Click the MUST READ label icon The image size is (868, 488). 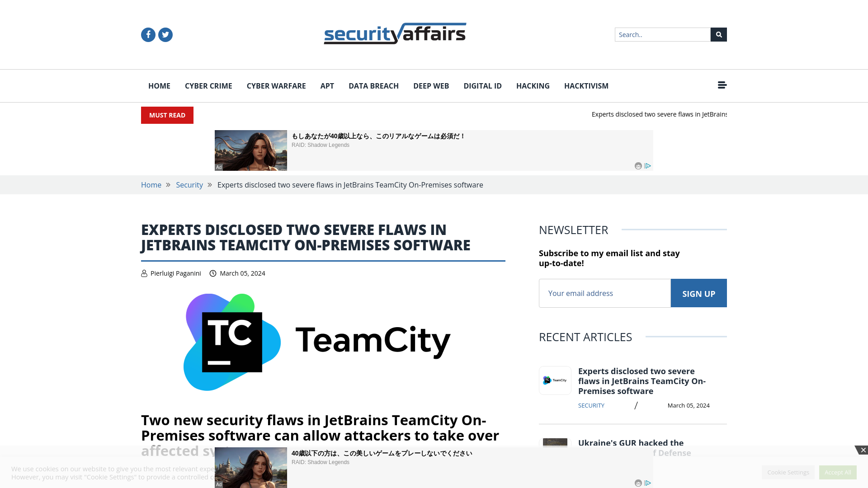[x=167, y=114]
